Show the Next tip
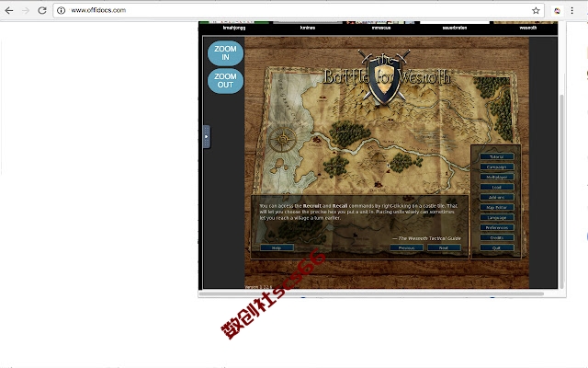 tap(444, 247)
